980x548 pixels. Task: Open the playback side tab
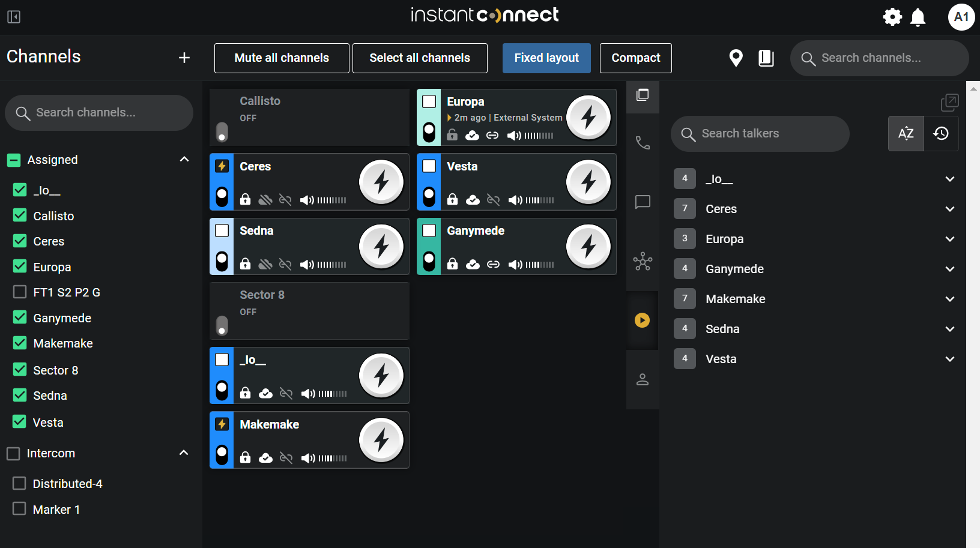click(x=643, y=320)
